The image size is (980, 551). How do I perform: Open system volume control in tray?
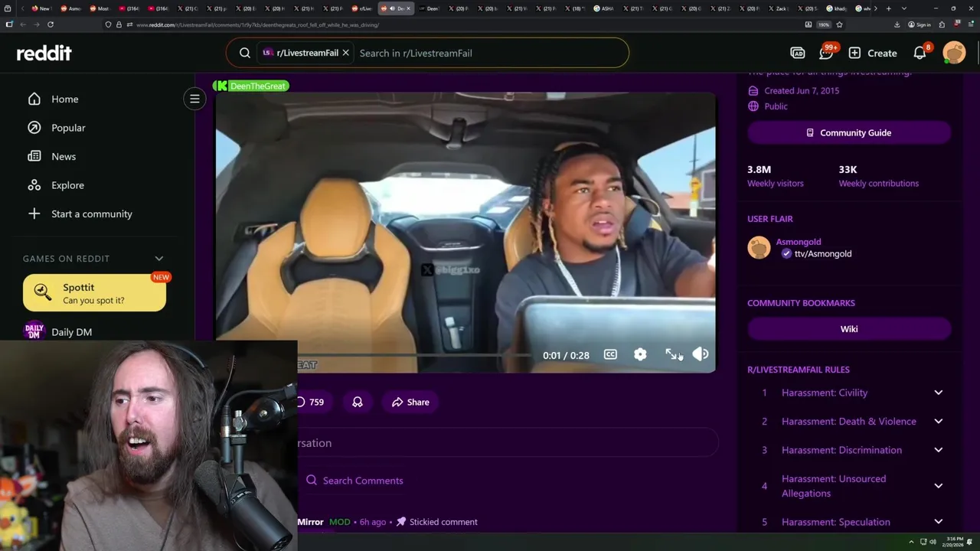933,542
